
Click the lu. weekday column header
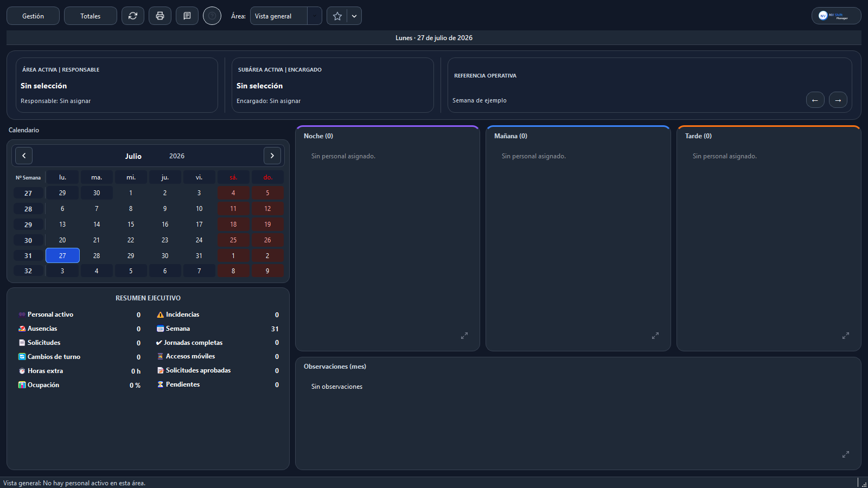[x=62, y=177]
